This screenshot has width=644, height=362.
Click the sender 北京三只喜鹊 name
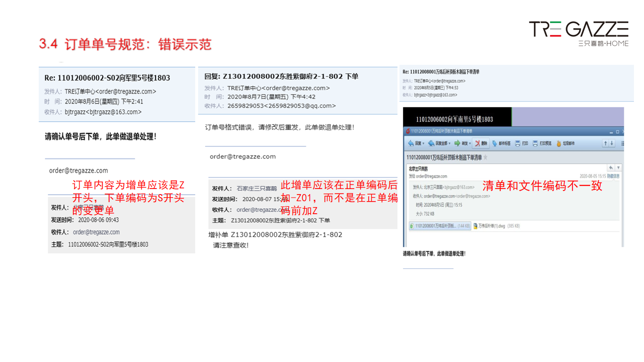coord(418,169)
